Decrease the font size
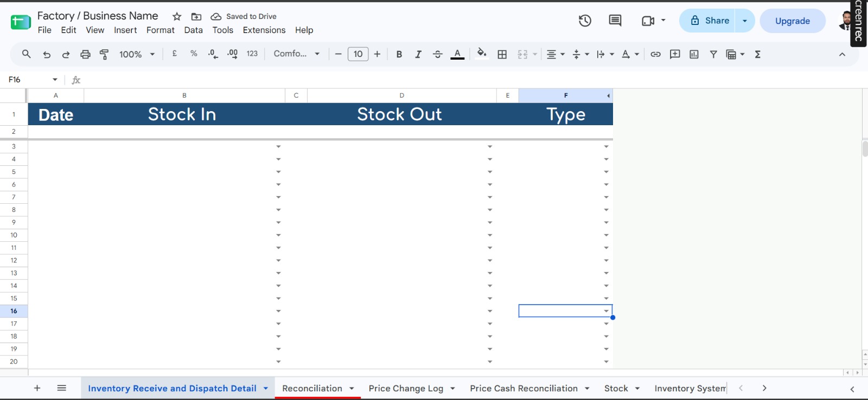 point(339,54)
